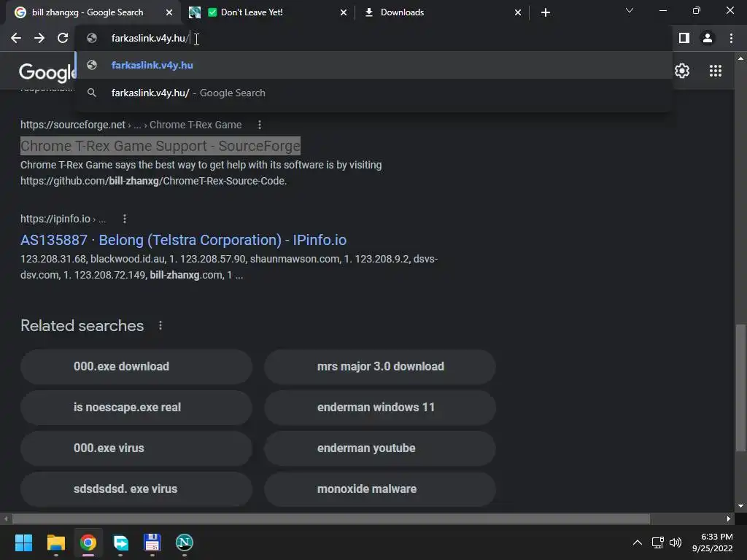The width and height of the screenshot is (747, 560).
Task: Click the scroll down arrow
Action: 740,506
